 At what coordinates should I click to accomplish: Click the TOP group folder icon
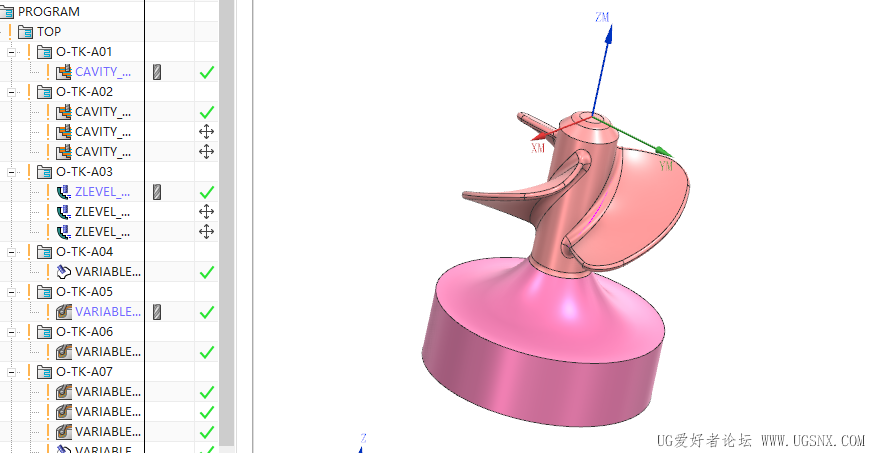click(x=26, y=32)
